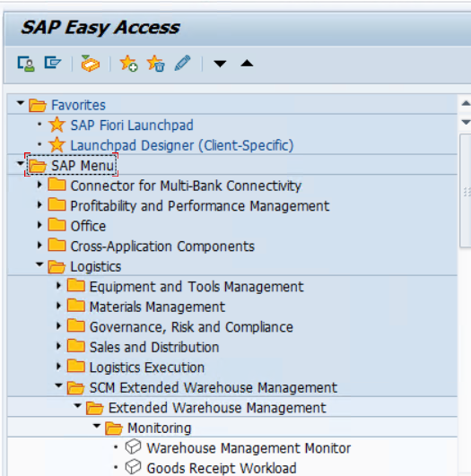
Task: Select Warehouse Management Monitor transaction
Action: (x=249, y=448)
